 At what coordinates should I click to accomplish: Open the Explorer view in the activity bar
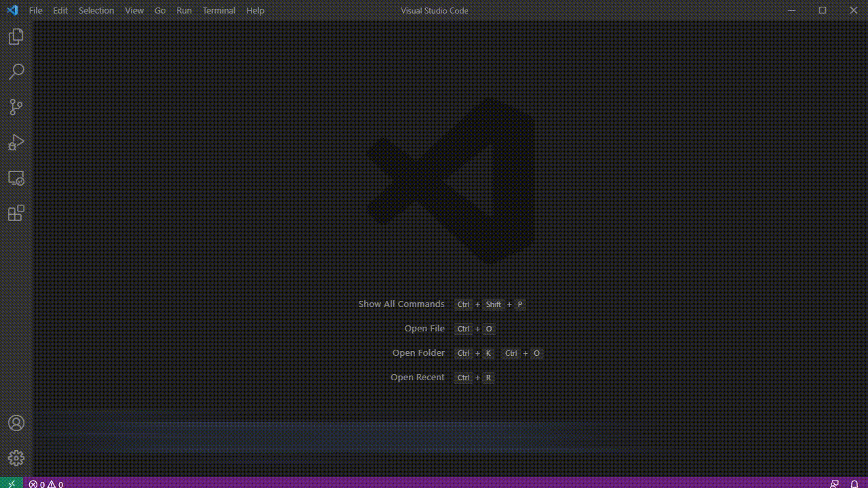pos(15,37)
